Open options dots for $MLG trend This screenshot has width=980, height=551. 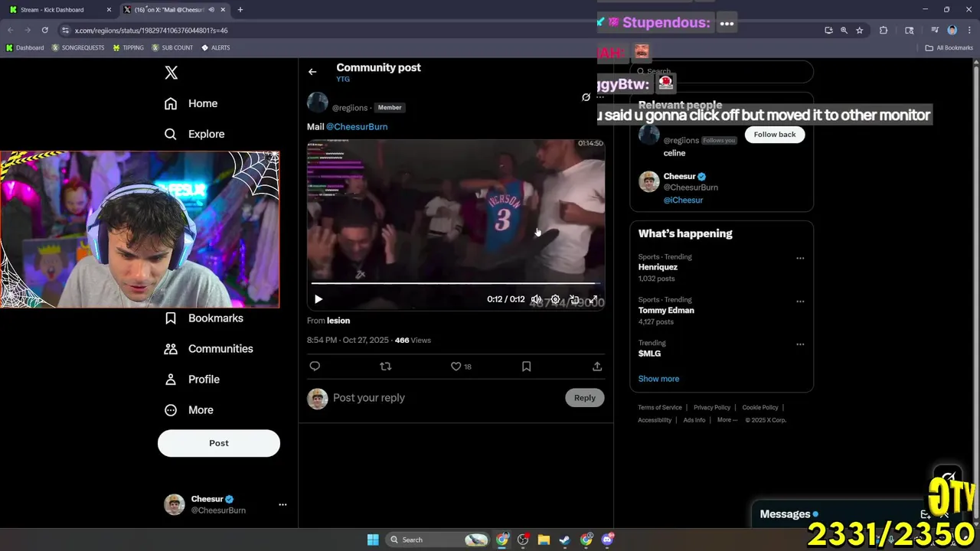pyautogui.click(x=800, y=344)
